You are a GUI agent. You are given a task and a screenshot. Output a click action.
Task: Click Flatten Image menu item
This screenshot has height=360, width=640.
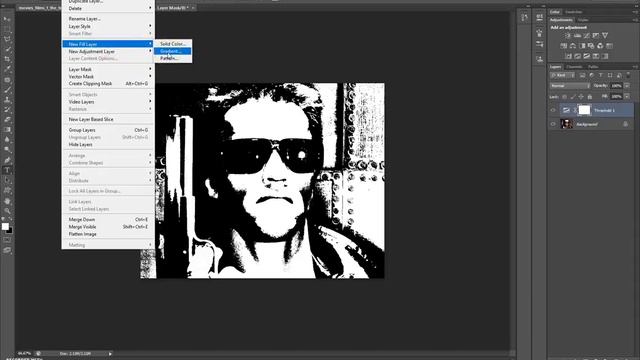click(x=108, y=234)
